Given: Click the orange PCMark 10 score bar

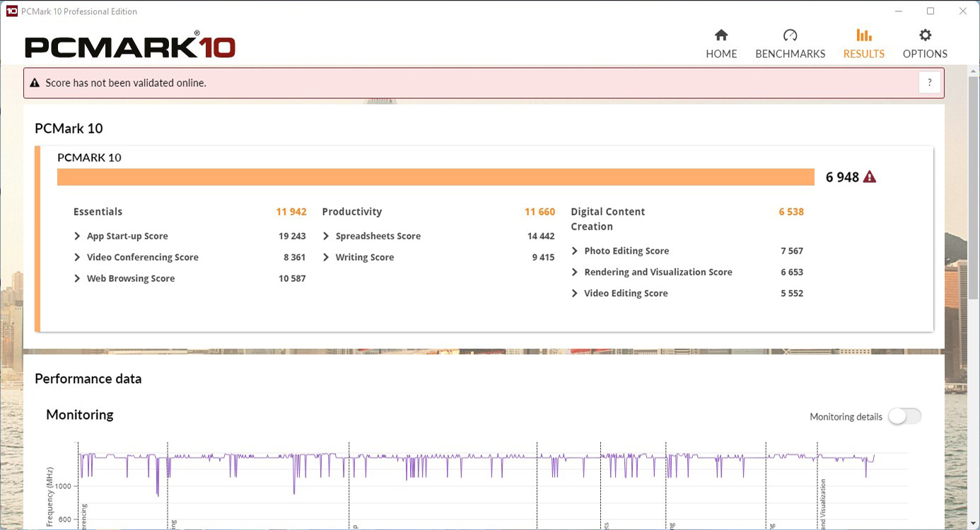Looking at the screenshot, I should [x=436, y=177].
